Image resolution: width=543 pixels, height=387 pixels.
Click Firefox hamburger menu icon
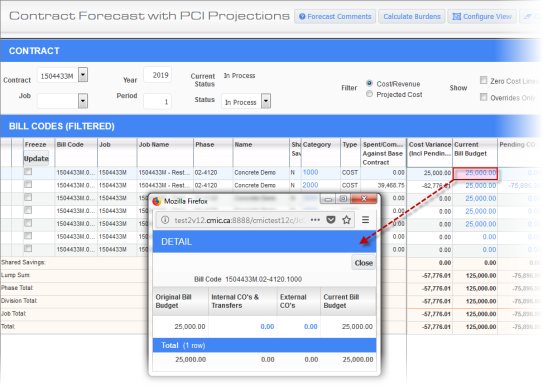pos(365,220)
